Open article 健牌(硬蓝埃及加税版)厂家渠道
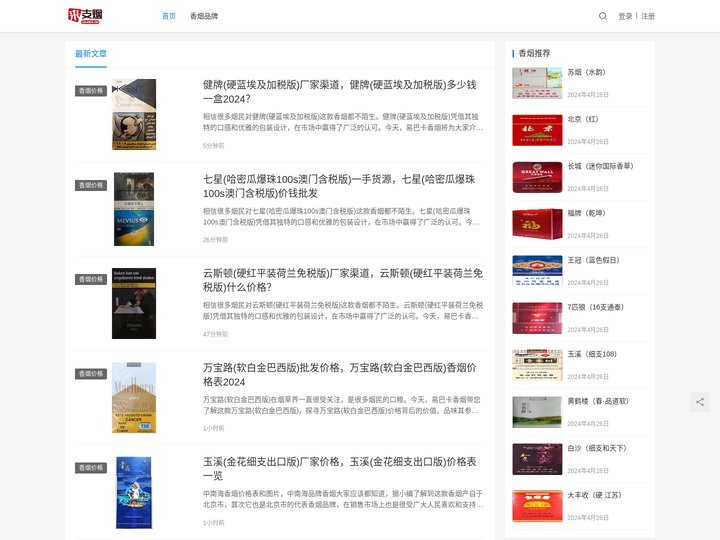 pos(340,91)
